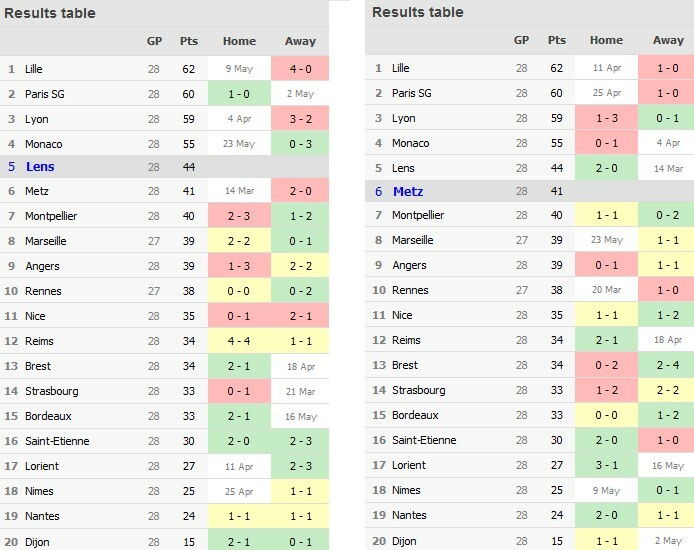
Task: Open Bordeaux in left results table
Action: 48,416
